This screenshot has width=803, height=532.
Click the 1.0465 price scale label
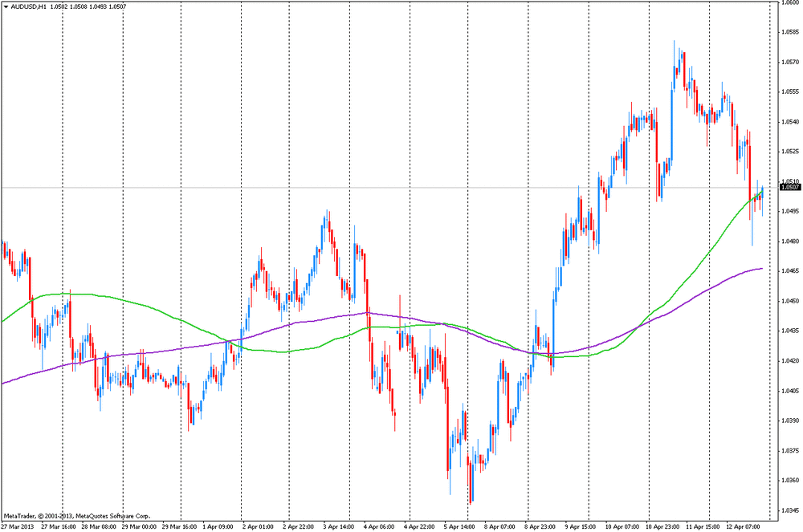tap(791, 271)
